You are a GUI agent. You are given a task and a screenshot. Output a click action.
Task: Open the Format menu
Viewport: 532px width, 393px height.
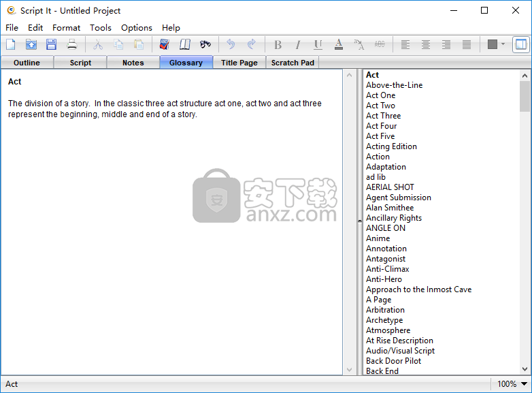point(66,27)
